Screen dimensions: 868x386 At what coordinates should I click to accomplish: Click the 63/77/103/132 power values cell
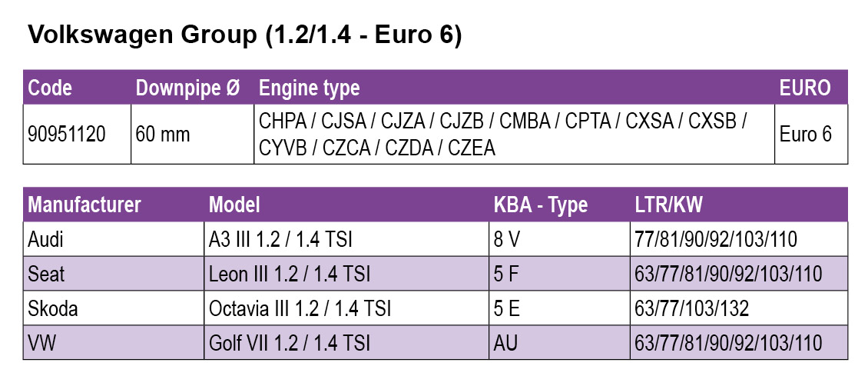tap(691, 308)
